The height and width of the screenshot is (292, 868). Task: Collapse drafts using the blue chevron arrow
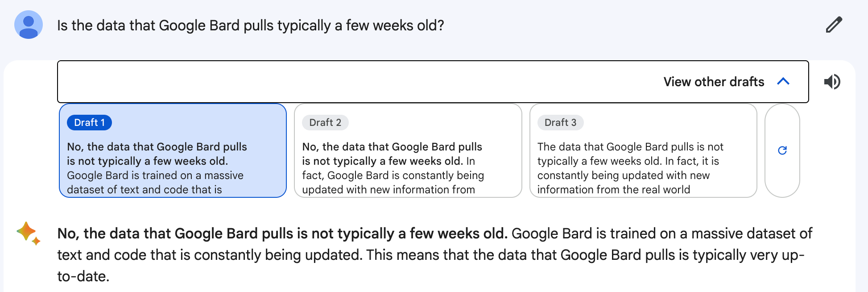(783, 82)
